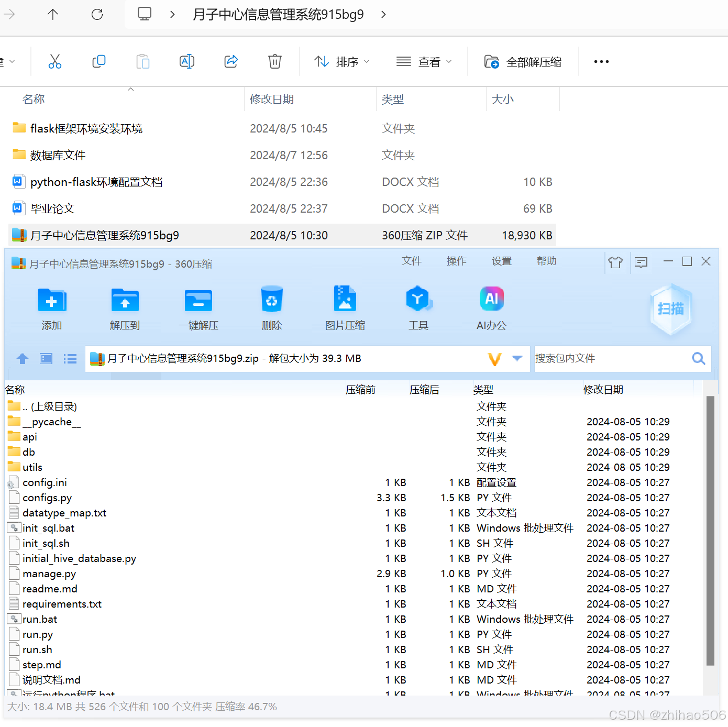Click the Cut scissors icon in Explorer toolbar
Screen dimensions: 728x727
click(55, 61)
